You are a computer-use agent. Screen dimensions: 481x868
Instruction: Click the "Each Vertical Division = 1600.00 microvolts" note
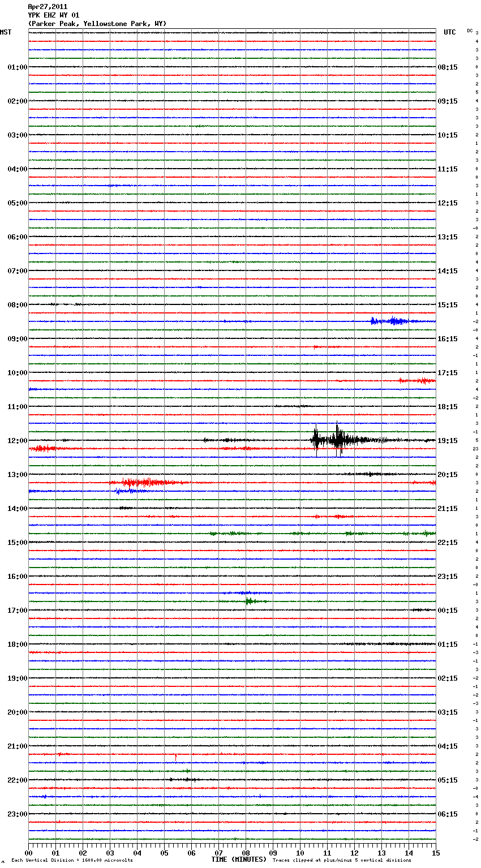click(x=72, y=861)
